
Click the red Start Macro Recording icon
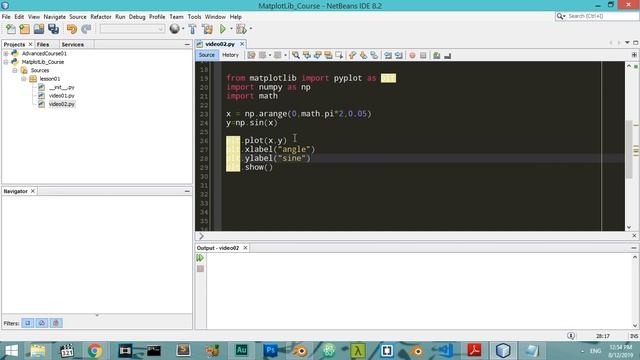tap(412, 55)
